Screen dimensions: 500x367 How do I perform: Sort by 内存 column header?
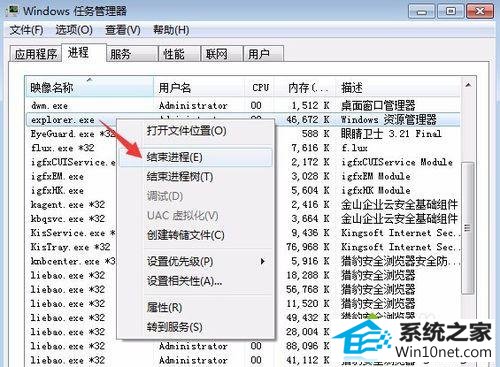[307, 88]
